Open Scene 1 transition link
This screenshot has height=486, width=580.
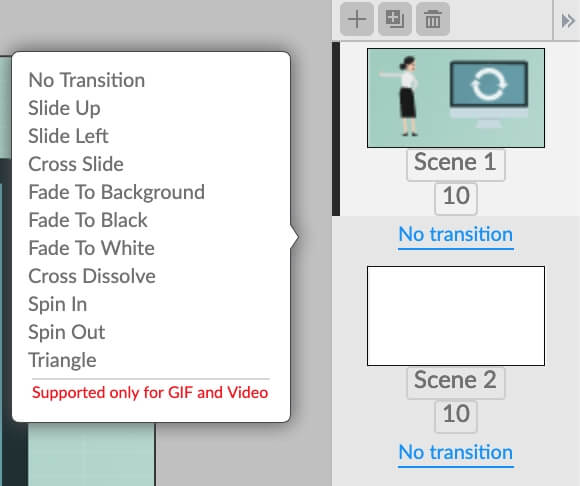(x=456, y=235)
